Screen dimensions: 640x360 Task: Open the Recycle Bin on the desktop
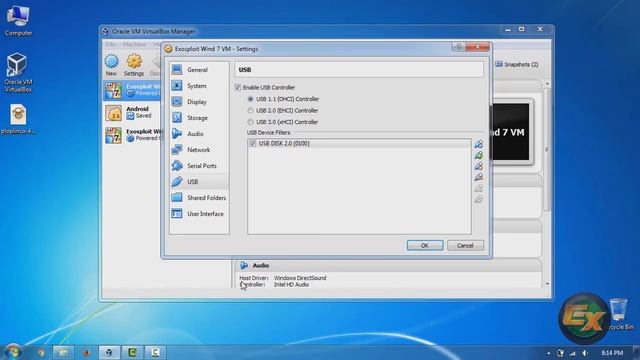coord(620,314)
